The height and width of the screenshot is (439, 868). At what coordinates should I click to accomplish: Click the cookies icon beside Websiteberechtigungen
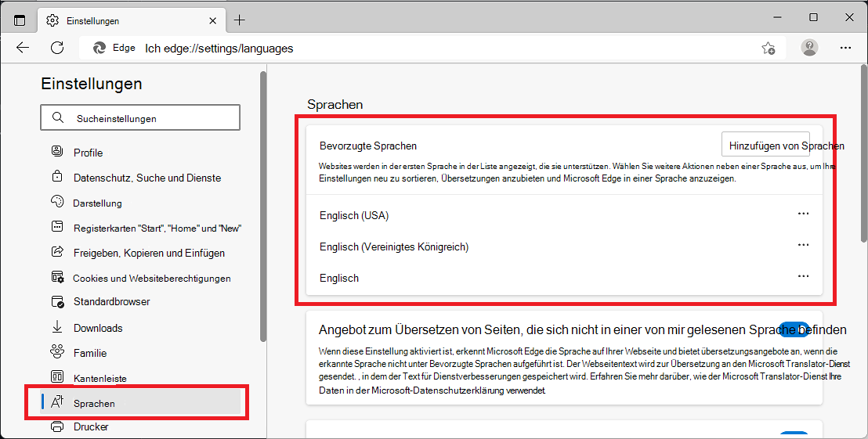pyautogui.click(x=57, y=277)
